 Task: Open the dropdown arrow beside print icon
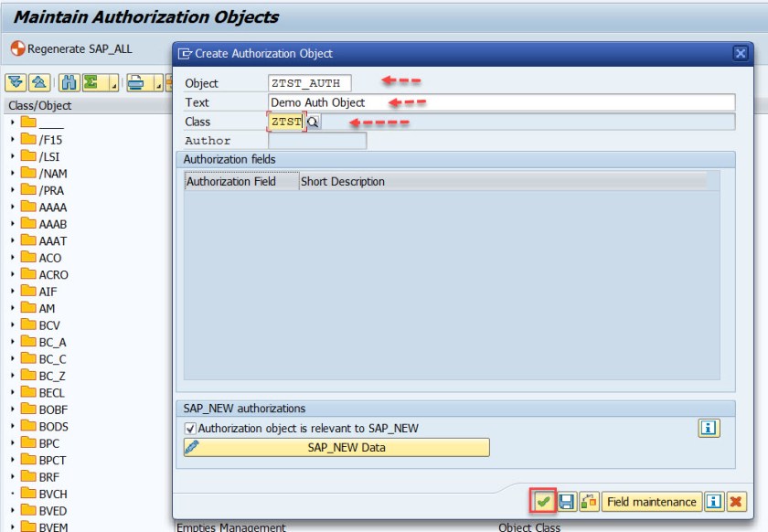click(158, 82)
